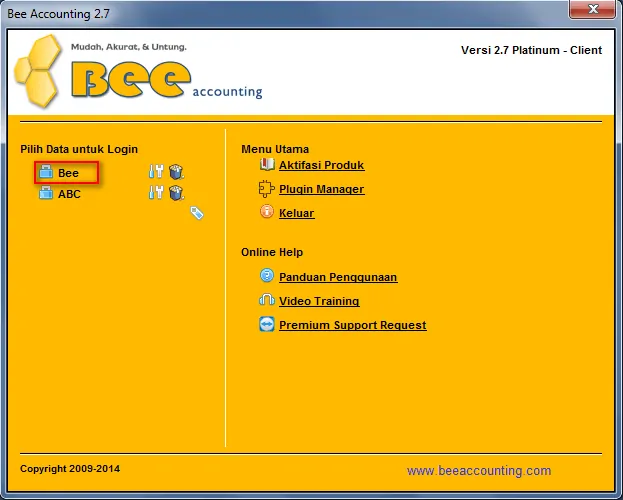Click the briefcase icon beside Bee
The width and height of the screenshot is (623, 500).
[x=46, y=172]
